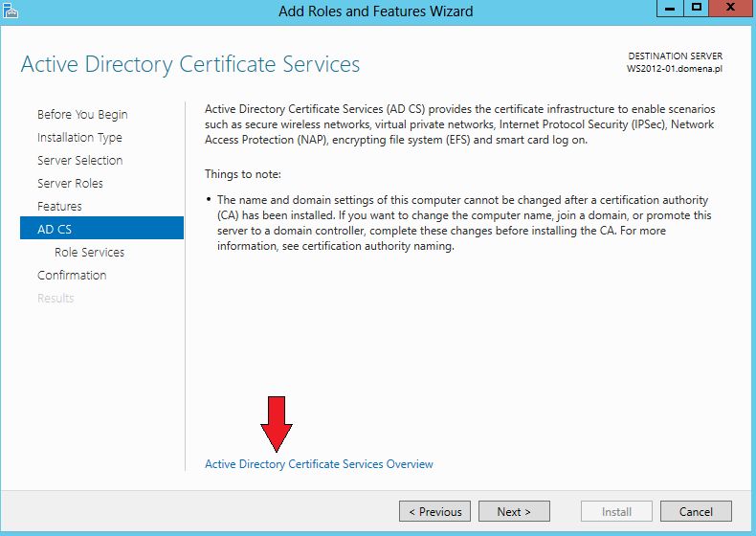
Task: Click the wizard icon in title bar
Action: click(x=11, y=11)
